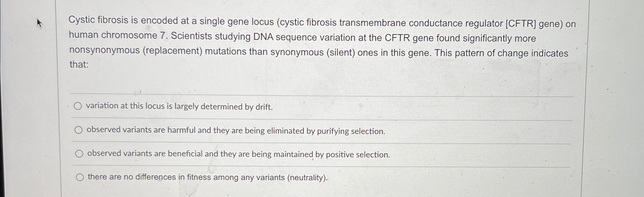The height and width of the screenshot is (197, 644).
Task: Click the radio circle beside drift option
Action: tap(79, 107)
